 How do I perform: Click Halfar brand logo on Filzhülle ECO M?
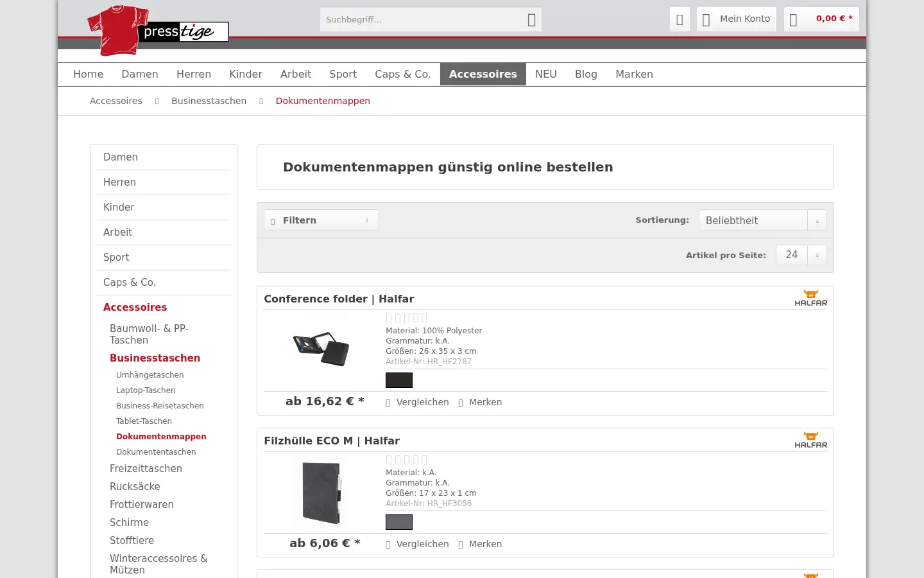coord(811,440)
